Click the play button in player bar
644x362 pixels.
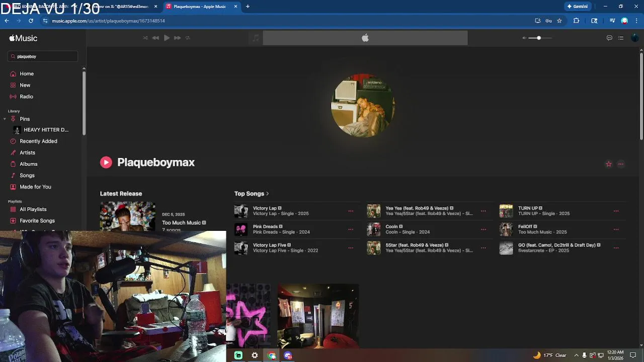click(167, 38)
